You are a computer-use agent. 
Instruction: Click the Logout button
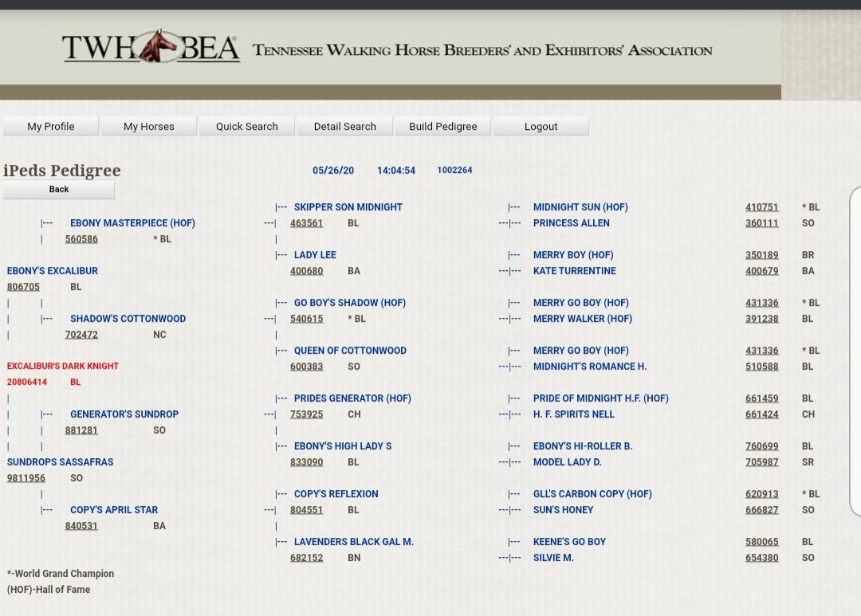pyautogui.click(x=541, y=126)
